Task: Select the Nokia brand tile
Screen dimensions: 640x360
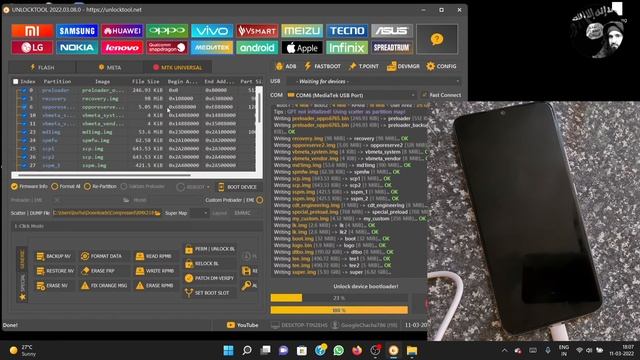Action: (77, 47)
